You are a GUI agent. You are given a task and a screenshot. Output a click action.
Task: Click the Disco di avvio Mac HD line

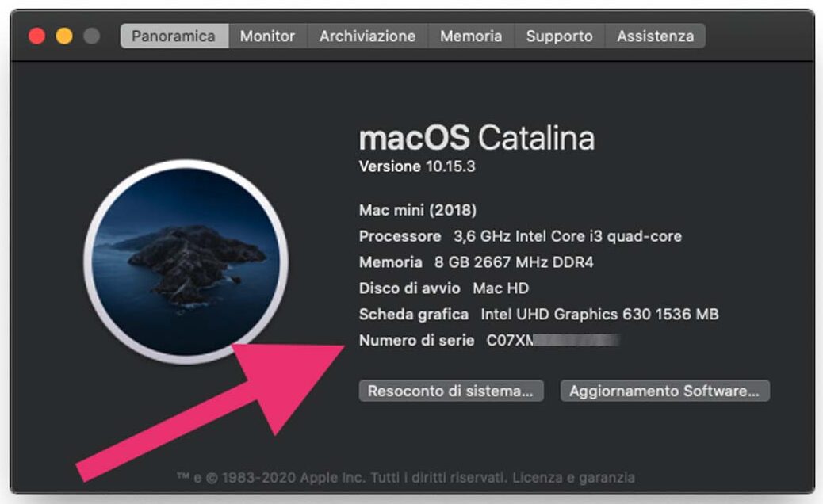point(444,288)
